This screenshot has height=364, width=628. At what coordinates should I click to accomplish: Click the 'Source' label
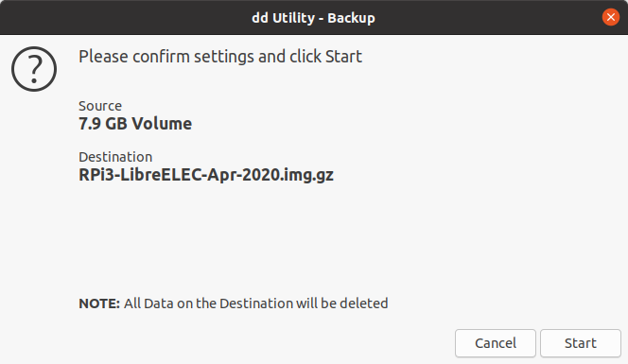tap(100, 106)
